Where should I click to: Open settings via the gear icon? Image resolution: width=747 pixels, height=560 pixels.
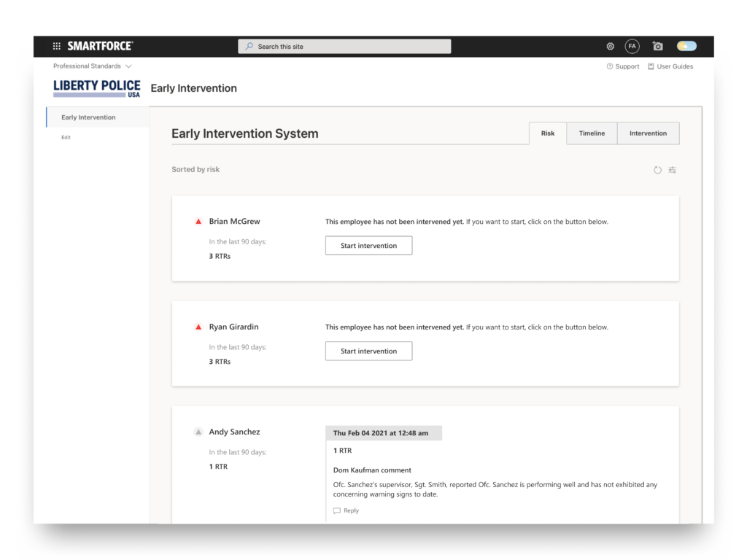pyautogui.click(x=611, y=46)
